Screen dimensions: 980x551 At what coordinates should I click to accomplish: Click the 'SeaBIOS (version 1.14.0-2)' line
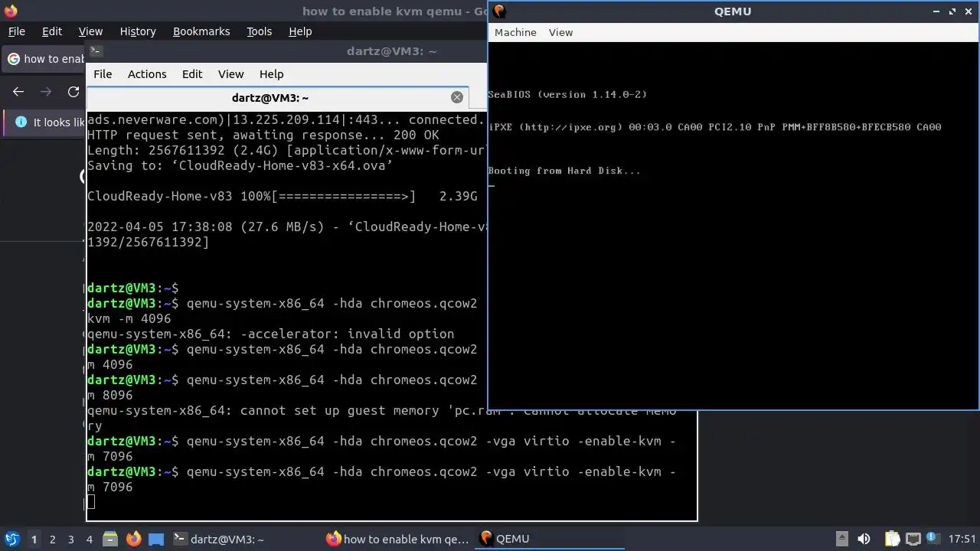click(x=567, y=94)
